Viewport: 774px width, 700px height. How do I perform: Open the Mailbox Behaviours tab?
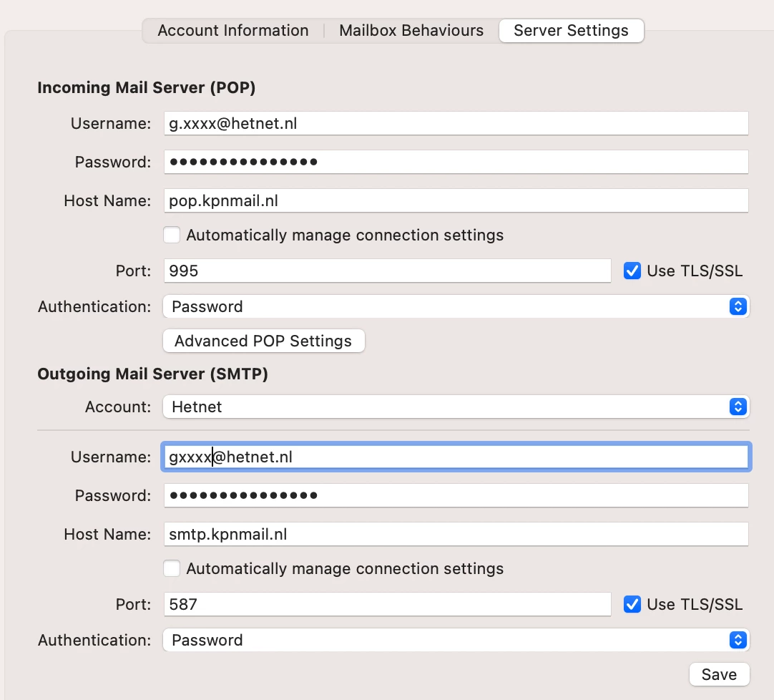411,31
